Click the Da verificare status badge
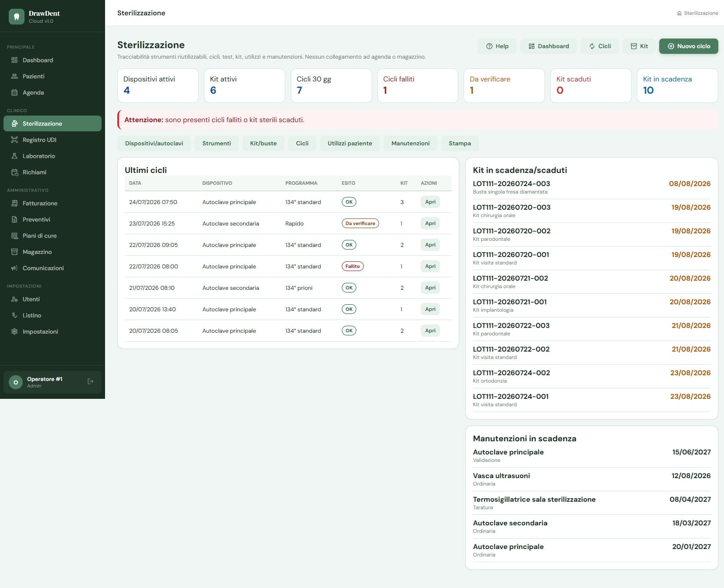 coord(360,223)
